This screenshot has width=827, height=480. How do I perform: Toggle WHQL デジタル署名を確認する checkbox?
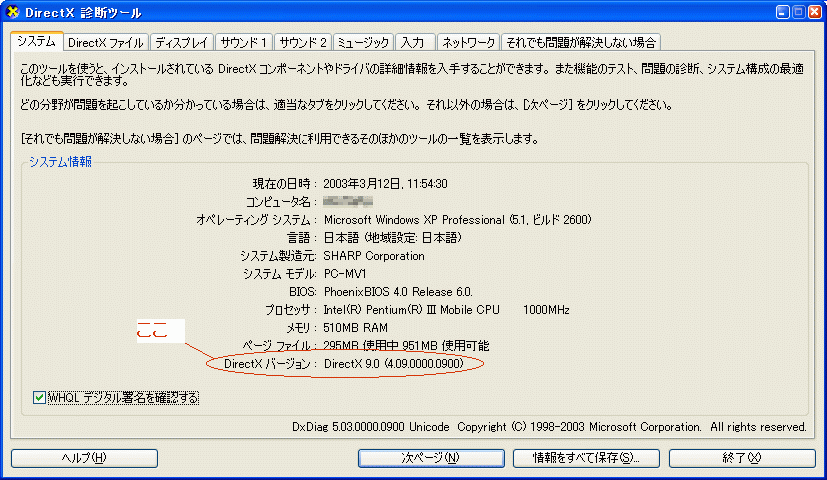[x=39, y=397]
